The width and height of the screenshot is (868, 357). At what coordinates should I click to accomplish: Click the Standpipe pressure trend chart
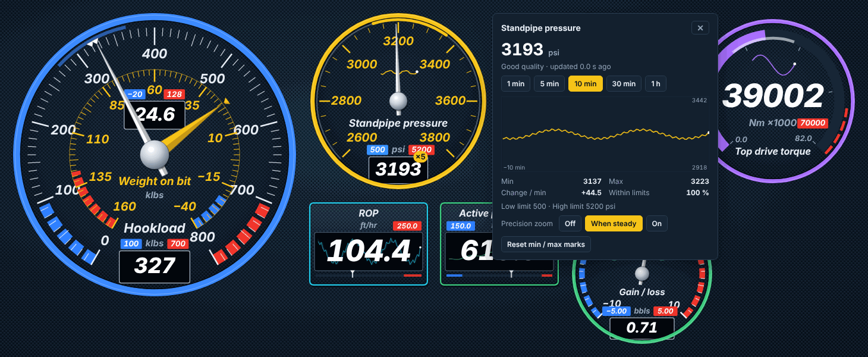[605, 134]
